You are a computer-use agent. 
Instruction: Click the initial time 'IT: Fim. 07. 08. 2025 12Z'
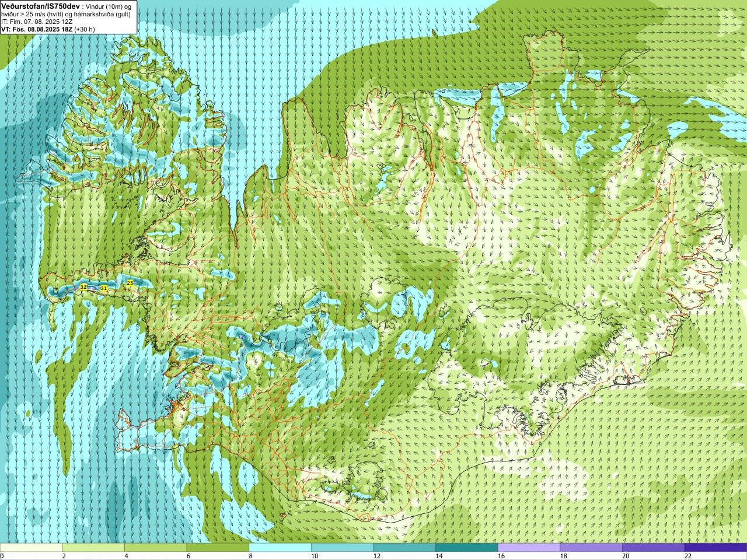click(37, 22)
